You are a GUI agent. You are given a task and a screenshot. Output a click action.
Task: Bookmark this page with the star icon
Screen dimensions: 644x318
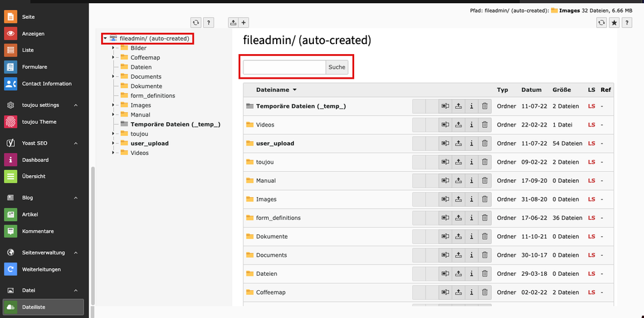tap(614, 23)
